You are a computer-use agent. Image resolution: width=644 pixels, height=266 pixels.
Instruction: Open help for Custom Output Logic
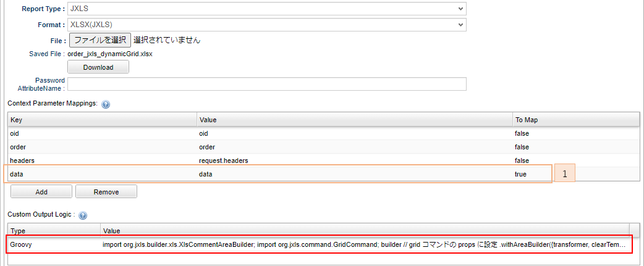82,215
